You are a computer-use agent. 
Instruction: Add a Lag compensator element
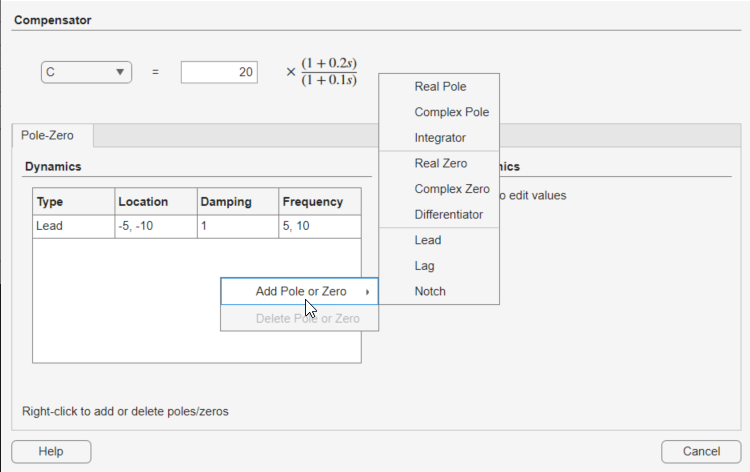pos(425,266)
